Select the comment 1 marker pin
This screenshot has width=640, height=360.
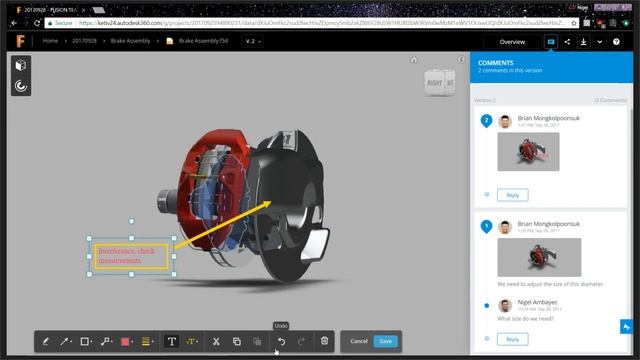tap(486, 227)
